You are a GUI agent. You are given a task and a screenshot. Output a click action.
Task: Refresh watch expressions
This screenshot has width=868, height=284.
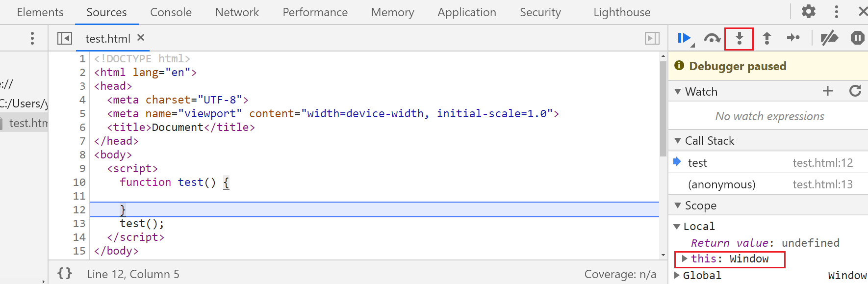tap(855, 91)
